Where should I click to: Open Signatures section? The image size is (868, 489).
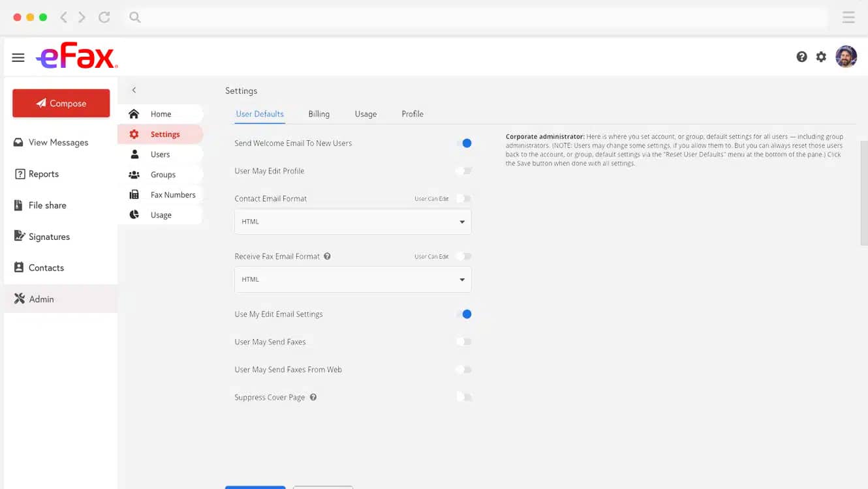coord(48,237)
